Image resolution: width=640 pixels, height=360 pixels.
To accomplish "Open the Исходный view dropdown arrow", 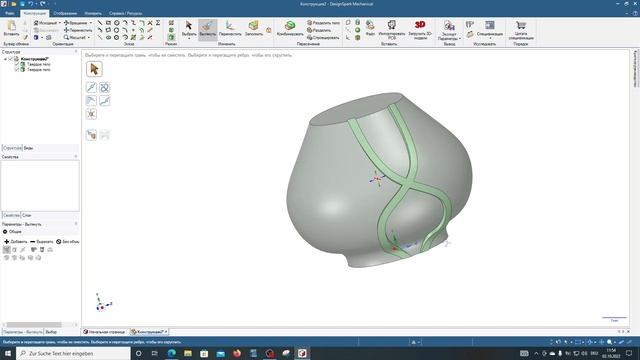I will coord(60,23).
